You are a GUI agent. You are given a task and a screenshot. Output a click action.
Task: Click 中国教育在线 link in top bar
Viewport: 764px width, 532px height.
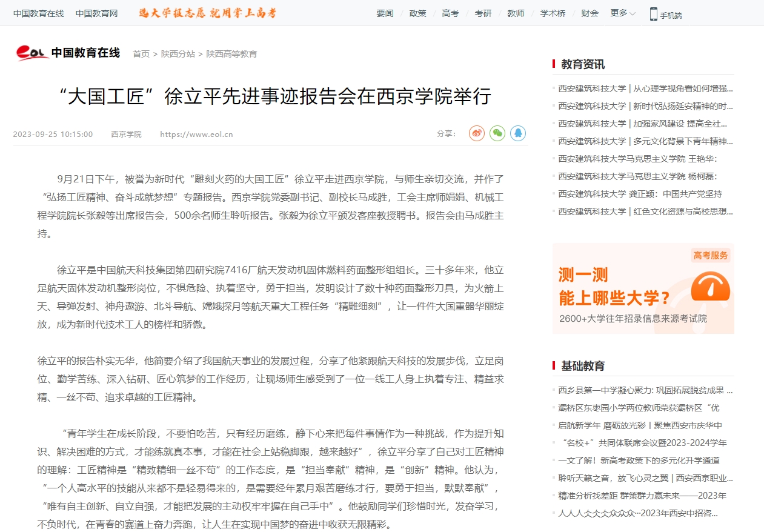pos(39,13)
